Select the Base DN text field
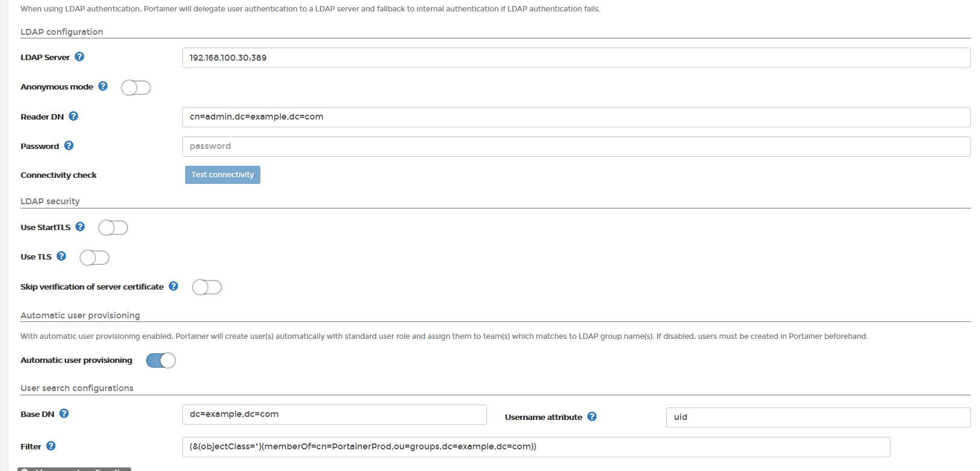This screenshot has height=471, width=980. point(334,414)
